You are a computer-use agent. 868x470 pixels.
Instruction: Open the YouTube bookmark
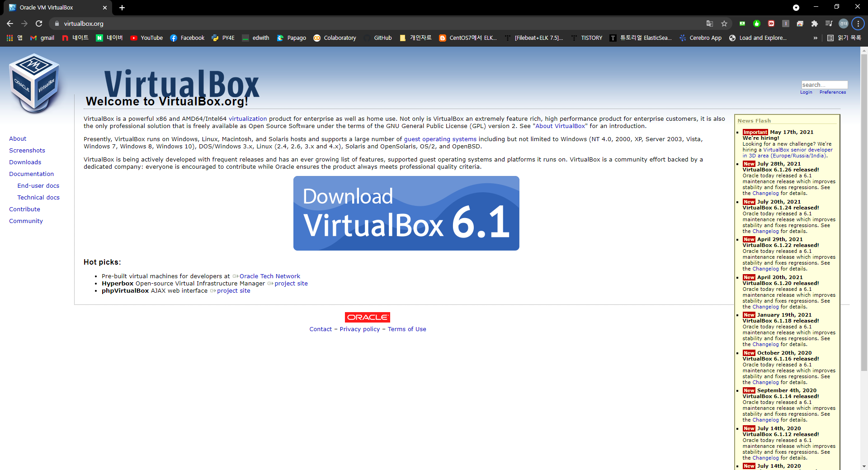click(x=146, y=38)
